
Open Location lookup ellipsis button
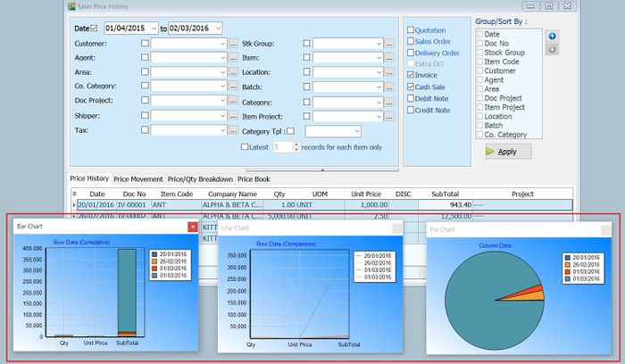(x=389, y=72)
